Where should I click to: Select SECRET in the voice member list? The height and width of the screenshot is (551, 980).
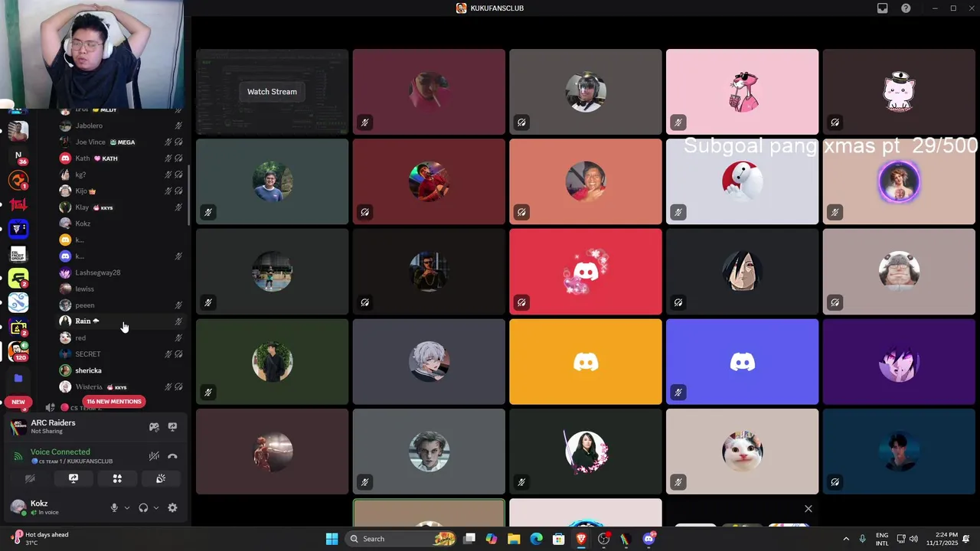pyautogui.click(x=122, y=354)
